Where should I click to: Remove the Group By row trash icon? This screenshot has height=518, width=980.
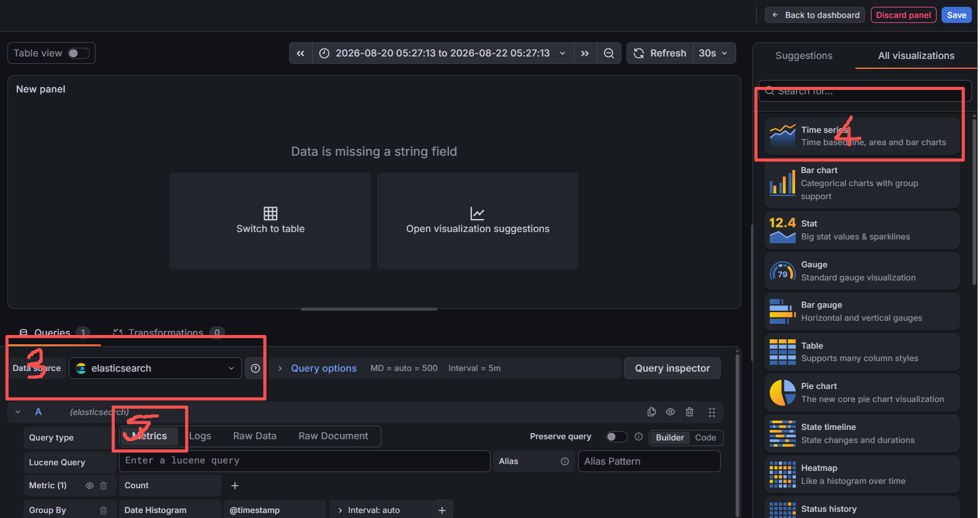pyautogui.click(x=104, y=511)
